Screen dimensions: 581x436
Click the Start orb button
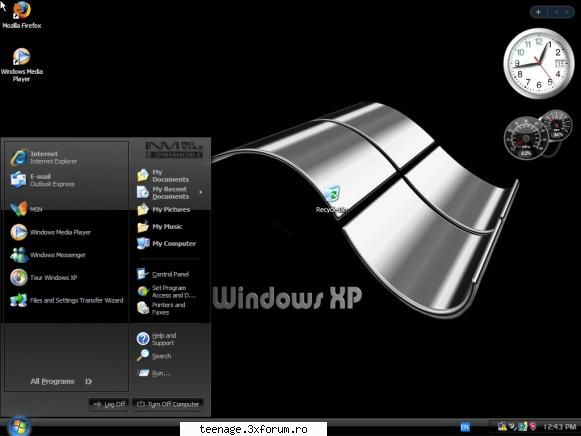(x=19, y=426)
